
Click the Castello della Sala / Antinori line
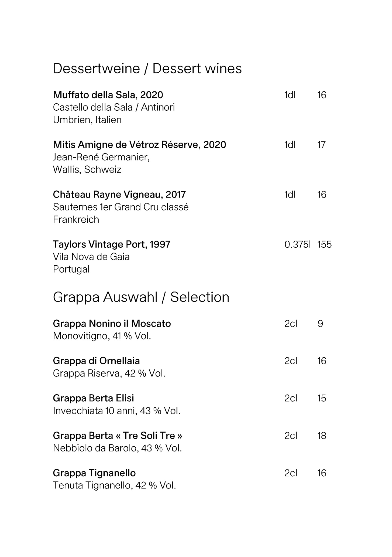click(x=114, y=107)
